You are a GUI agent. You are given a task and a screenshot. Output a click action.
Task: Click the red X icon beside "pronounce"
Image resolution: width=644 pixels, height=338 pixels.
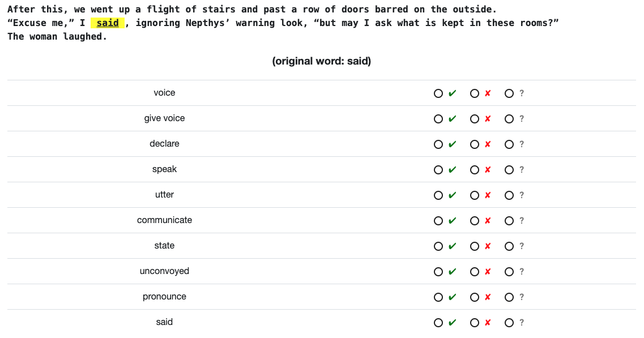488,297
